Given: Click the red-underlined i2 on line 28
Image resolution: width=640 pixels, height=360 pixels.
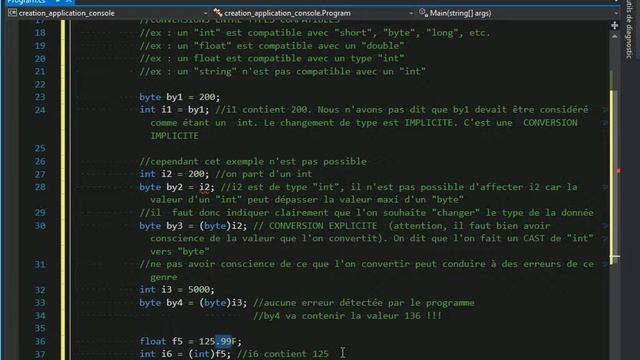Looking at the screenshot, I should click(x=204, y=187).
